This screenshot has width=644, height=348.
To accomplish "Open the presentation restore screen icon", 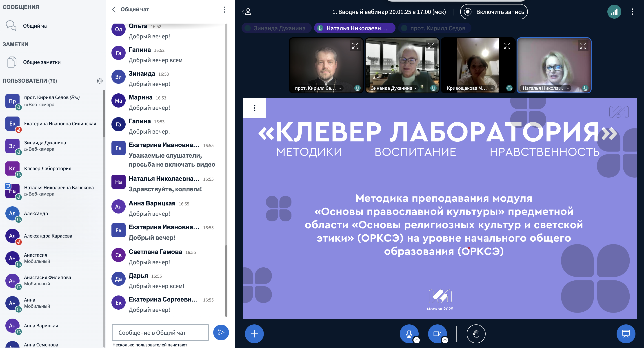I will coord(626,333).
